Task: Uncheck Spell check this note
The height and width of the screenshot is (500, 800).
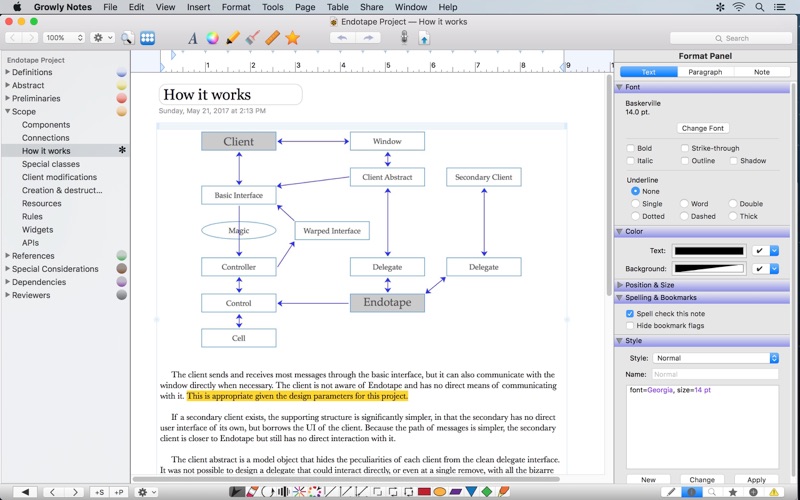Action: 629,314
